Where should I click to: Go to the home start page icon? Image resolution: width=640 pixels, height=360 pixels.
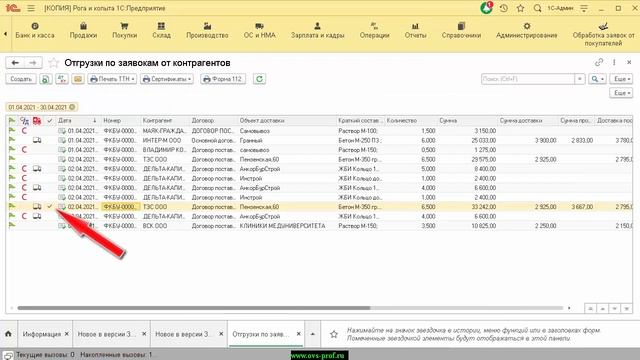(8, 334)
